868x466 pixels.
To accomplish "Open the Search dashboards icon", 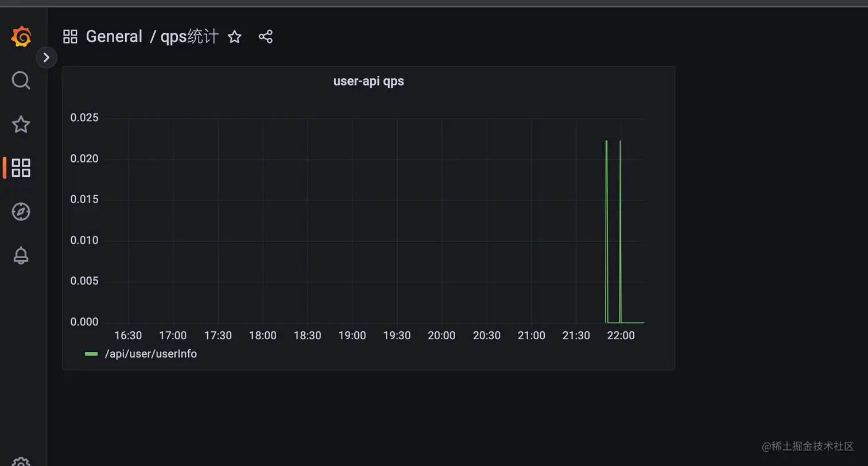I will click(x=21, y=80).
